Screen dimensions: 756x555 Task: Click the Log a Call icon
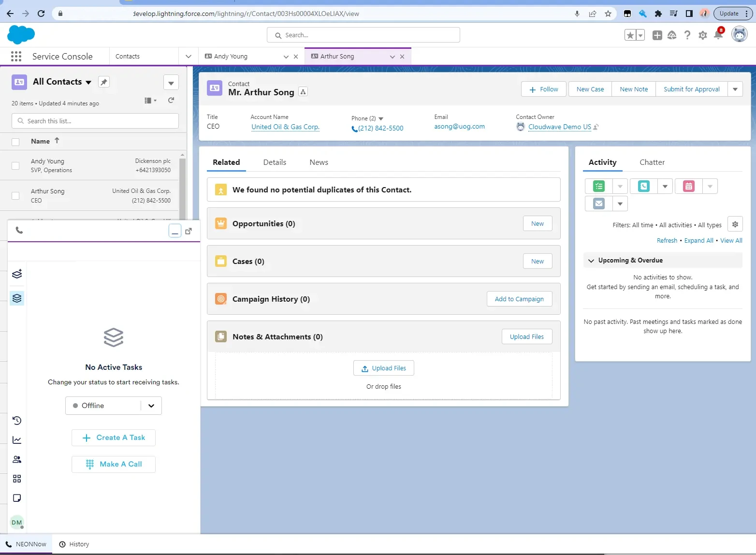[x=643, y=186]
